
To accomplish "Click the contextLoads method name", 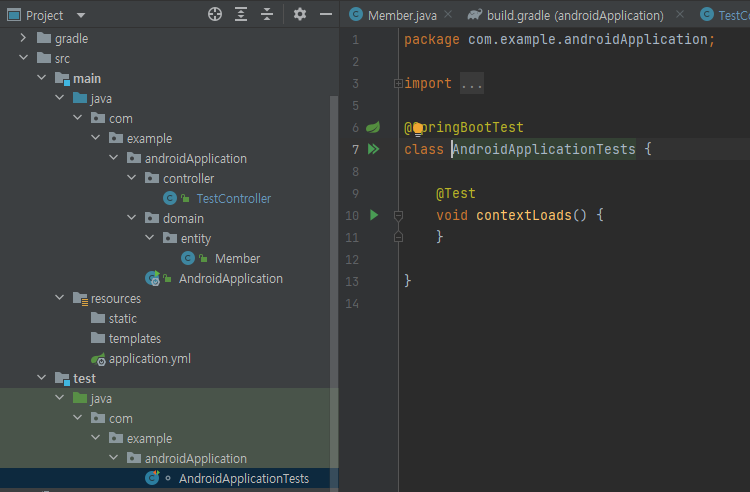I will (x=524, y=215).
